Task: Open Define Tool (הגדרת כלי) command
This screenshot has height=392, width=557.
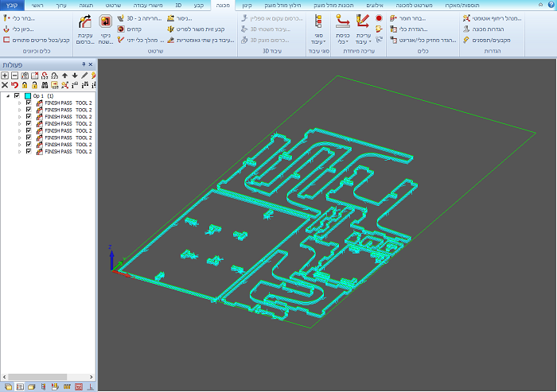Action: tap(409, 29)
